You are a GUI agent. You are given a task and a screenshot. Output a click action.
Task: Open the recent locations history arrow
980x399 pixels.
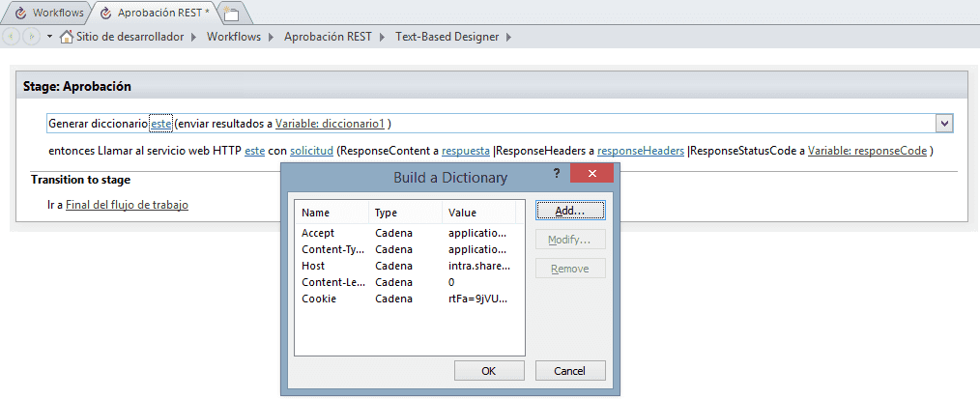(x=49, y=37)
